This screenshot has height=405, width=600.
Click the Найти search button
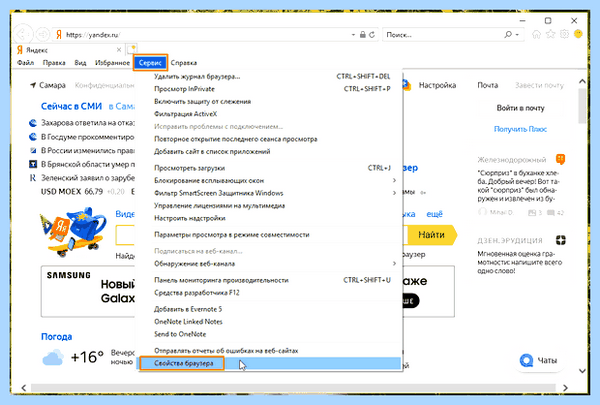click(x=431, y=235)
